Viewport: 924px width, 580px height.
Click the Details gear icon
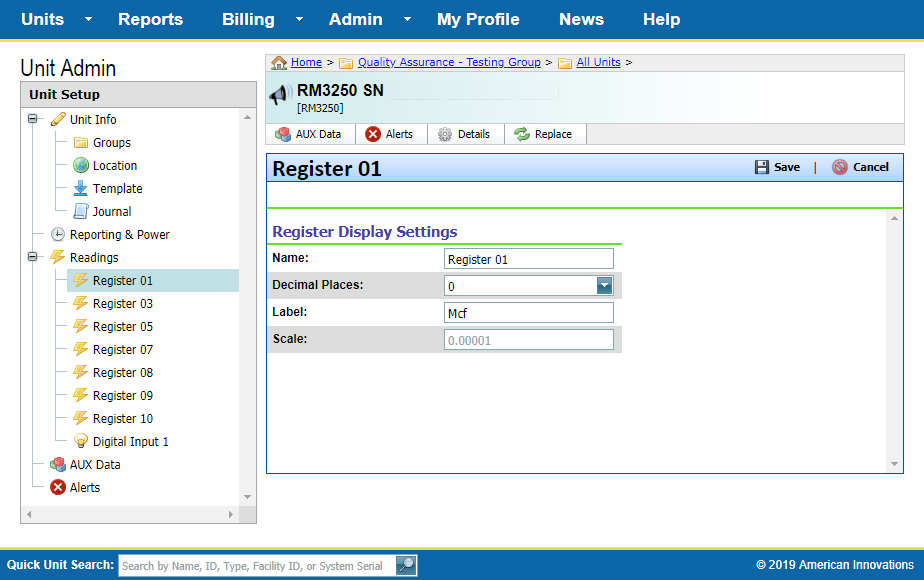[x=445, y=134]
